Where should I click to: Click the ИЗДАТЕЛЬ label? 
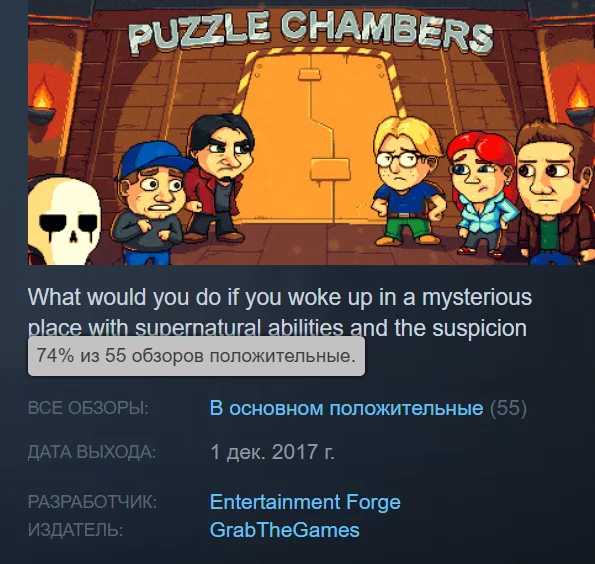click(76, 530)
